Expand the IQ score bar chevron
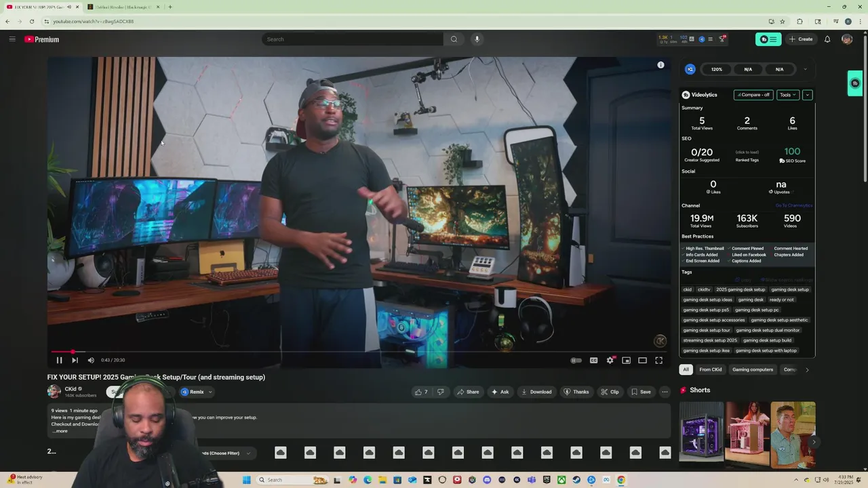The width and height of the screenshot is (868, 488). (805, 69)
